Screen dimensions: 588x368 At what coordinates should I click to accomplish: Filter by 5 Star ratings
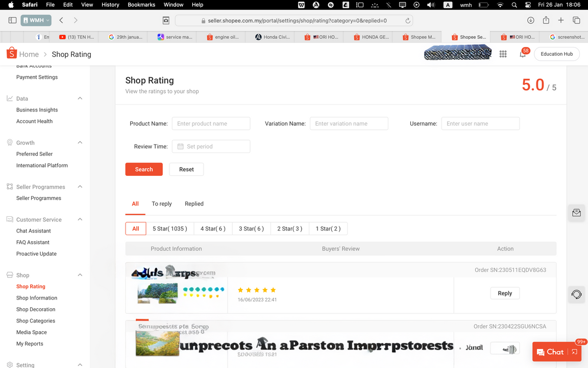click(x=169, y=228)
